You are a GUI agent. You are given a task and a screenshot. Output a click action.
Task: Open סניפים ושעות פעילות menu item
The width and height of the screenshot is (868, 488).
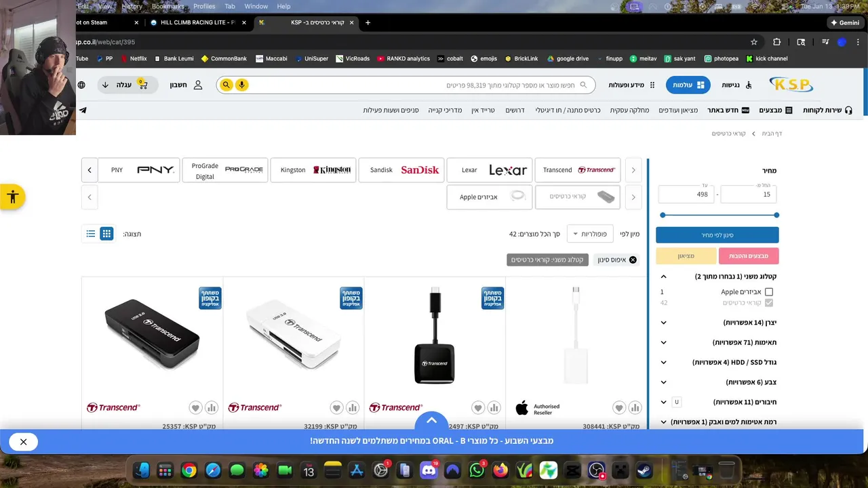pyautogui.click(x=391, y=110)
